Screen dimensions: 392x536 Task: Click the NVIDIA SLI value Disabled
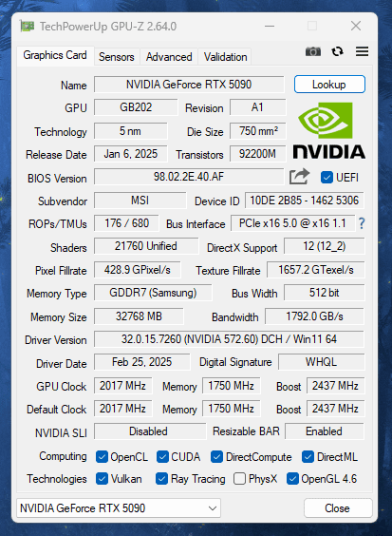pos(150,431)
